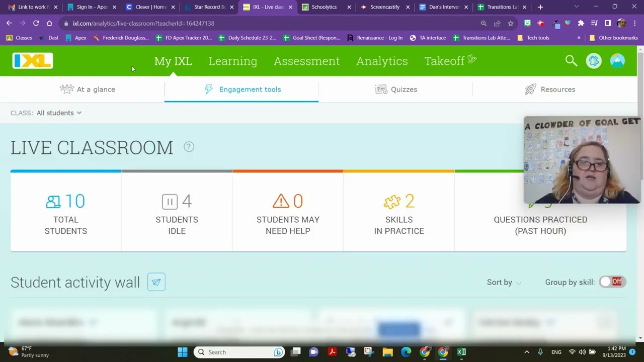Open Windows Start menu

click(182, 352)
